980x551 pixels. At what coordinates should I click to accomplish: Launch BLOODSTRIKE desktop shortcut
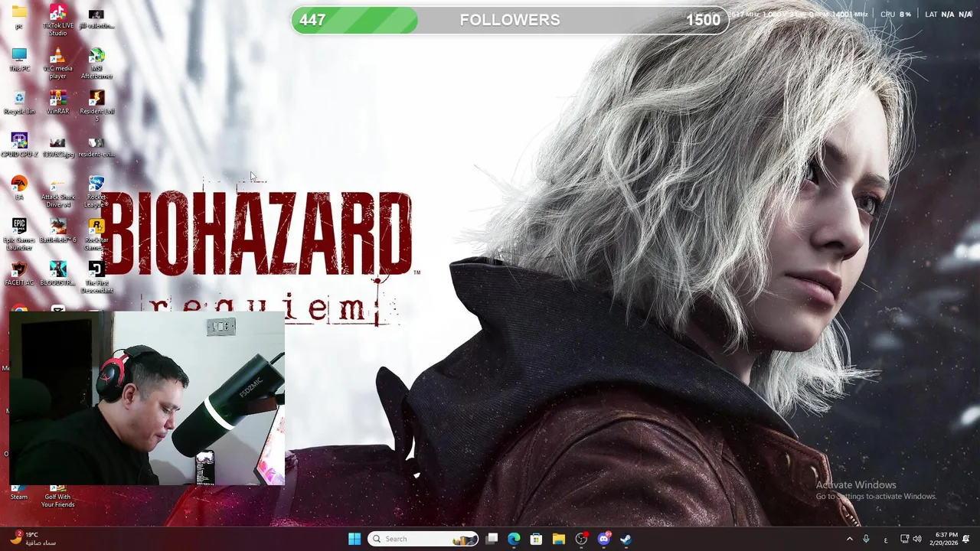[57, 273]
